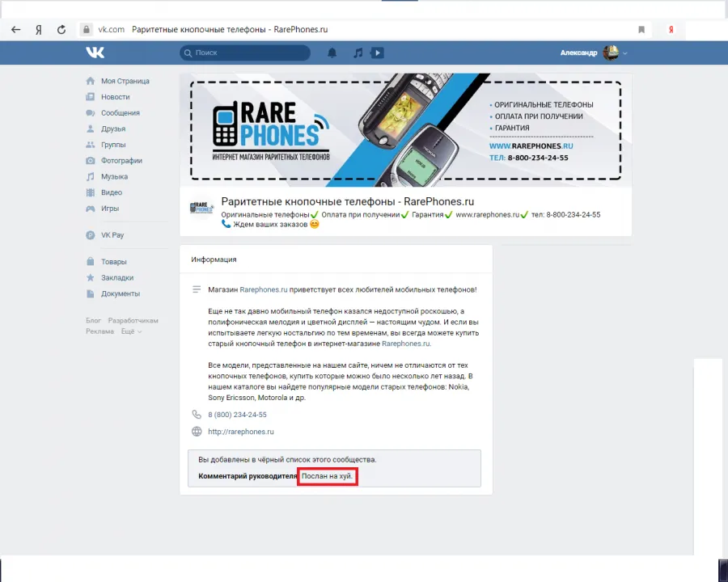The height and width of the screenshot is (582, 728).
Task: Open Товары in the sidebar
Action: tap(114, 262)
